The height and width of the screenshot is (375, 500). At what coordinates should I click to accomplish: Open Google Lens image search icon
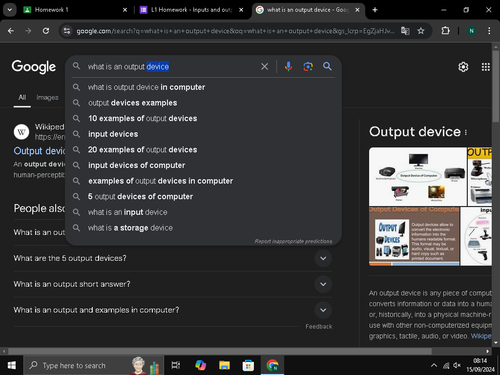point(308,67)
